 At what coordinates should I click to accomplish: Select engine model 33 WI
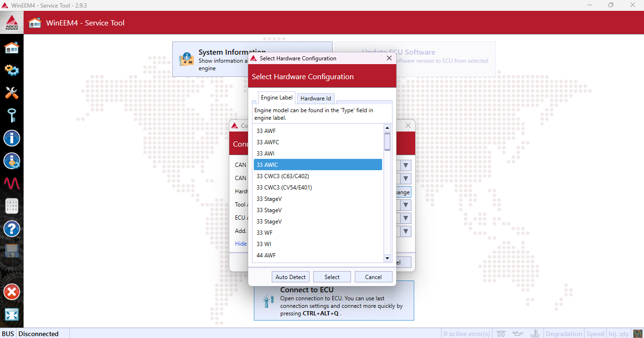click(x=318, y=244)
